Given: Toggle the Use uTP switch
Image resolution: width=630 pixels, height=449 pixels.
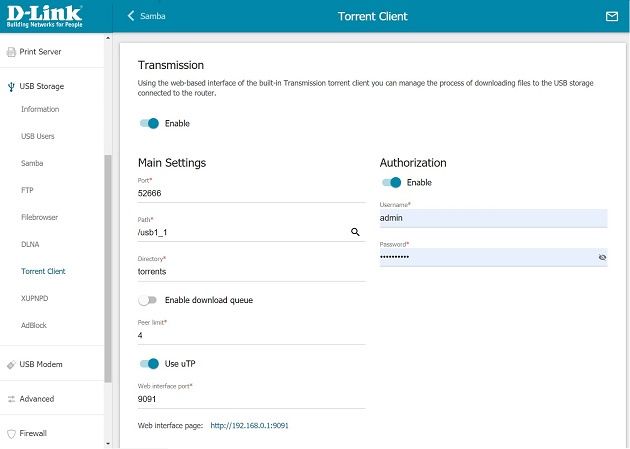Looking at the screenshot, I should [x=149, y=364].
